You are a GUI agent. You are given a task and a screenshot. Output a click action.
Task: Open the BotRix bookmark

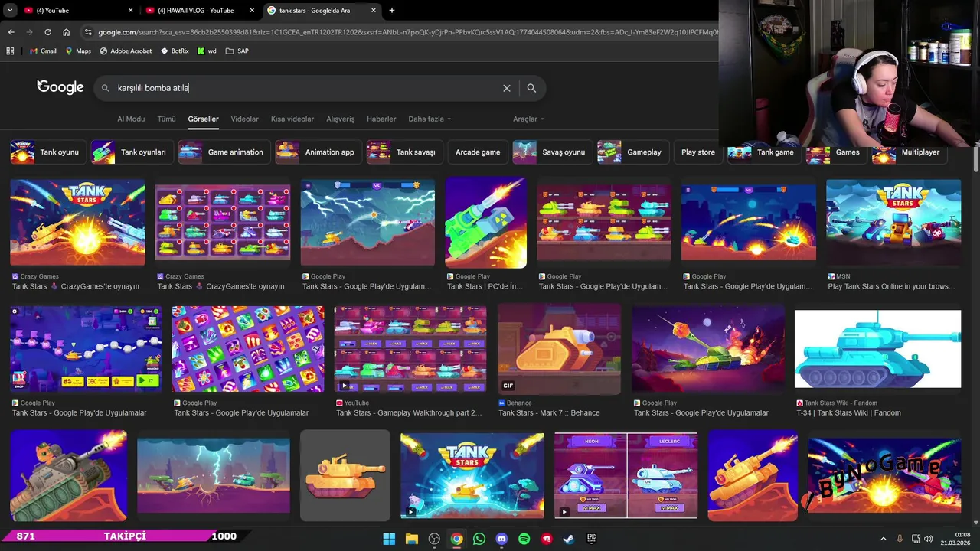pyautogui.click(x=175, y=51)
